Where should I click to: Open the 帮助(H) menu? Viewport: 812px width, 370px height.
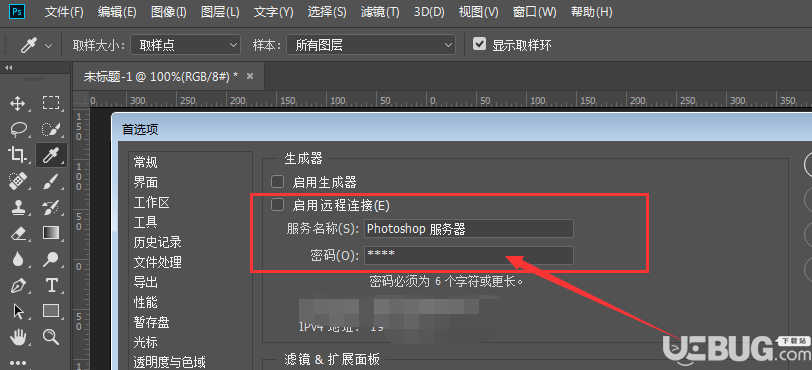coord(591,12)
